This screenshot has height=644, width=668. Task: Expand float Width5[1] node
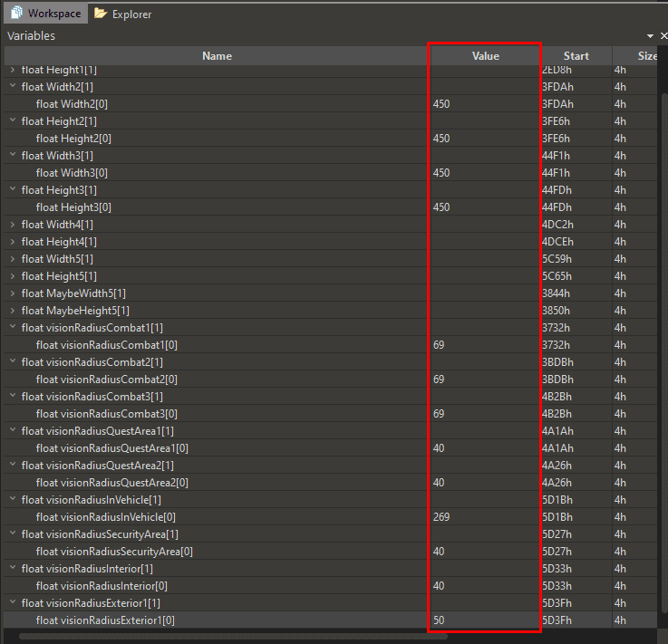click(13, 259)
